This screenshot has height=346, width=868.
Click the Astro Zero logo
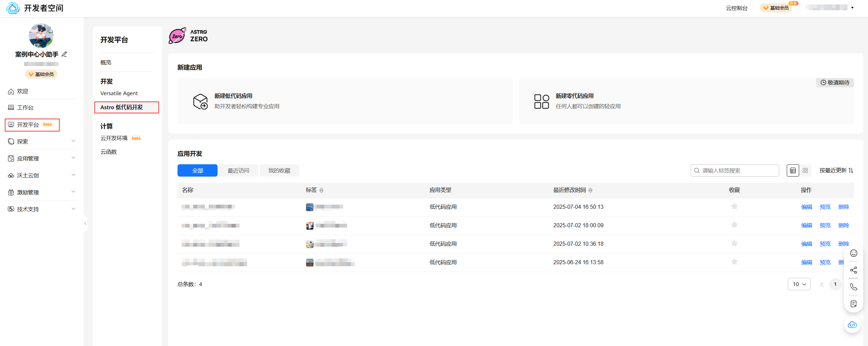188,36
